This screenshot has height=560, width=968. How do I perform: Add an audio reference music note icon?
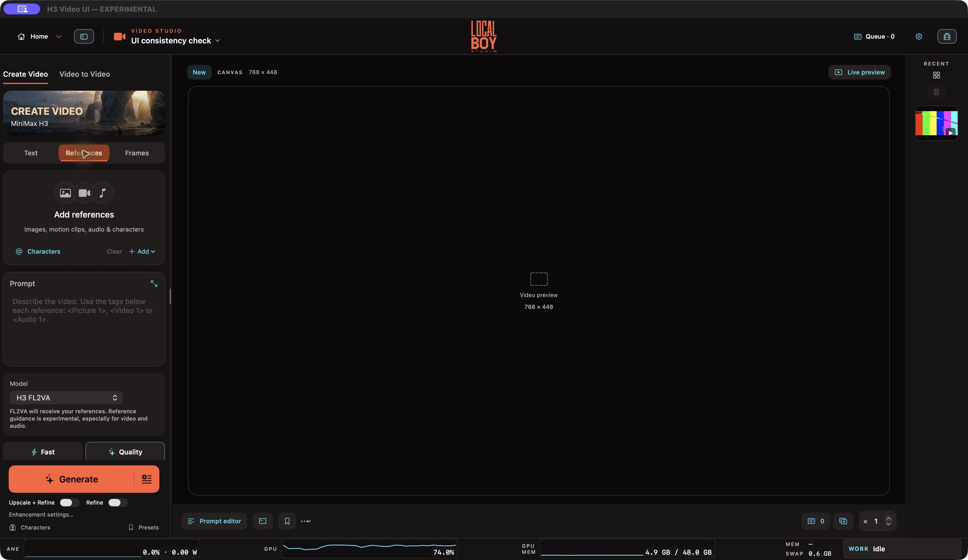103,193
